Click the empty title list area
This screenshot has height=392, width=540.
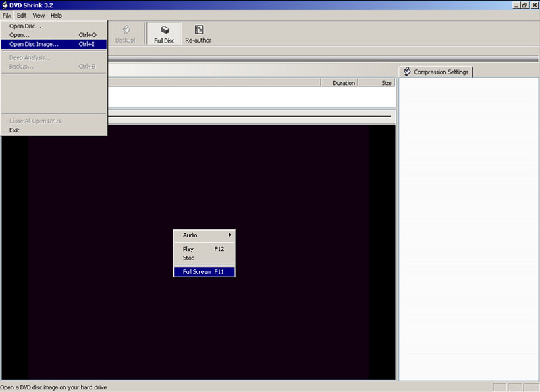coord(252,96)
